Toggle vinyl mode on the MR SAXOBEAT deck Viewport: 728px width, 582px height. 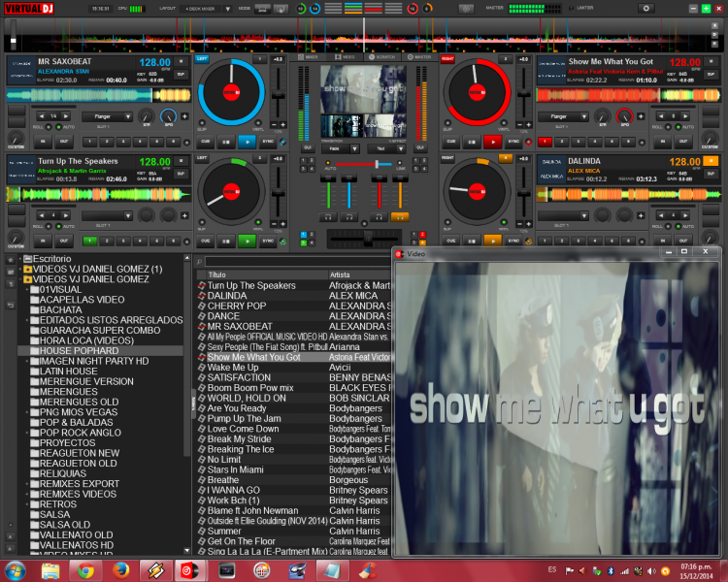258,124
